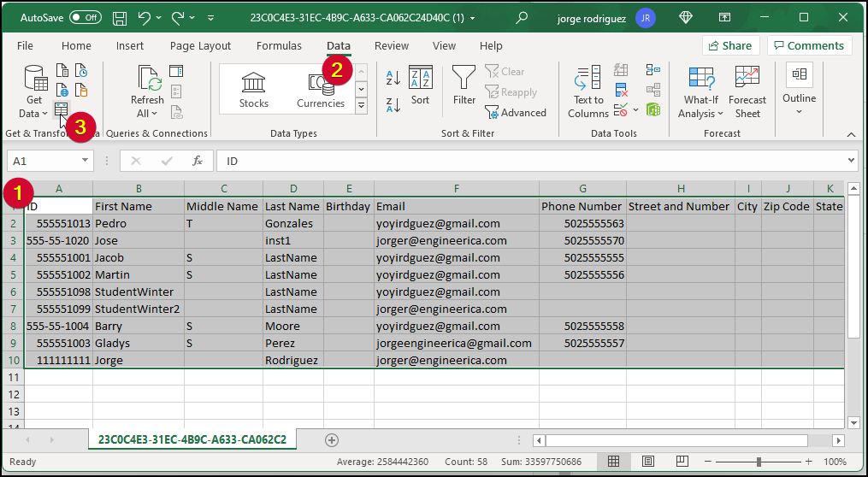The width and height of the screenshot is (868, 477).
Task: Select the Stocks data type
Action: tap(253, 90)
